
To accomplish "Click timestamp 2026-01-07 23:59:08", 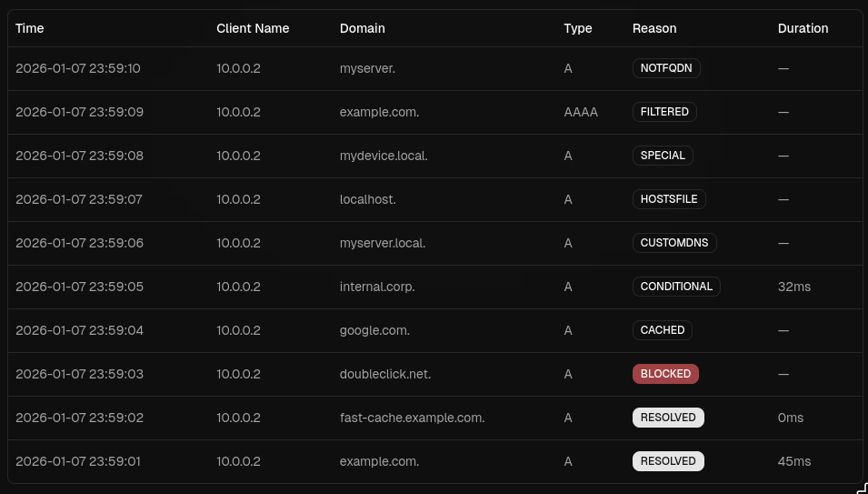I will point(79,156).
